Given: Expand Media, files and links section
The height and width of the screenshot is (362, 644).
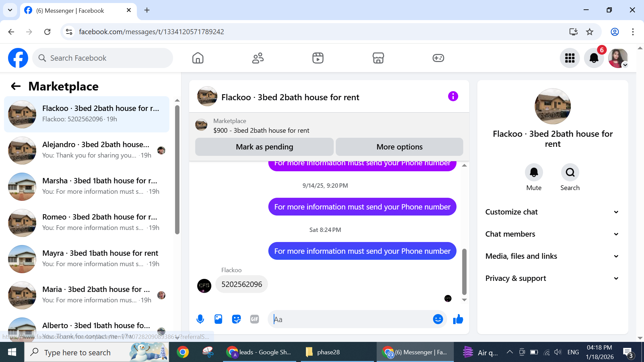Looking at the screenshot, I should click(x=552, y=256).
